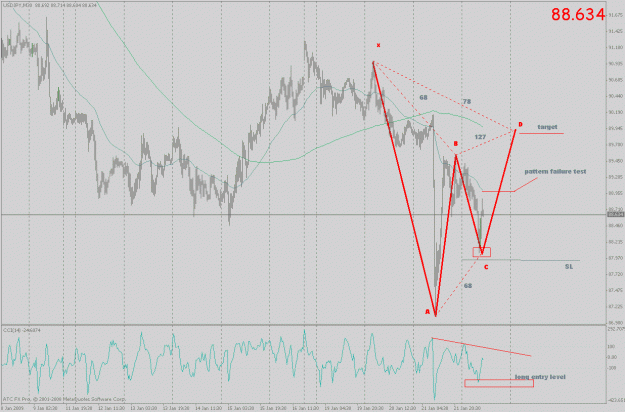Viewport: 625px width, 412px height.
Task: Click the red D point label
Action: [x=520, y=125]
